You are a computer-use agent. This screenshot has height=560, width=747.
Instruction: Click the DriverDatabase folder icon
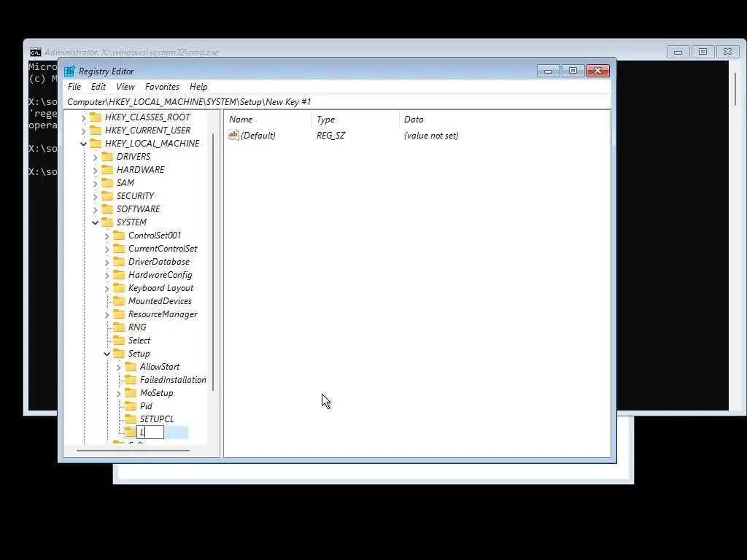[x=119, y=262]
